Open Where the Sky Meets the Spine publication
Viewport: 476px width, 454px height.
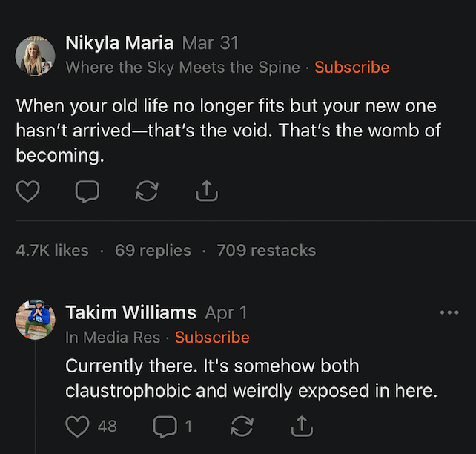(182, 67)
